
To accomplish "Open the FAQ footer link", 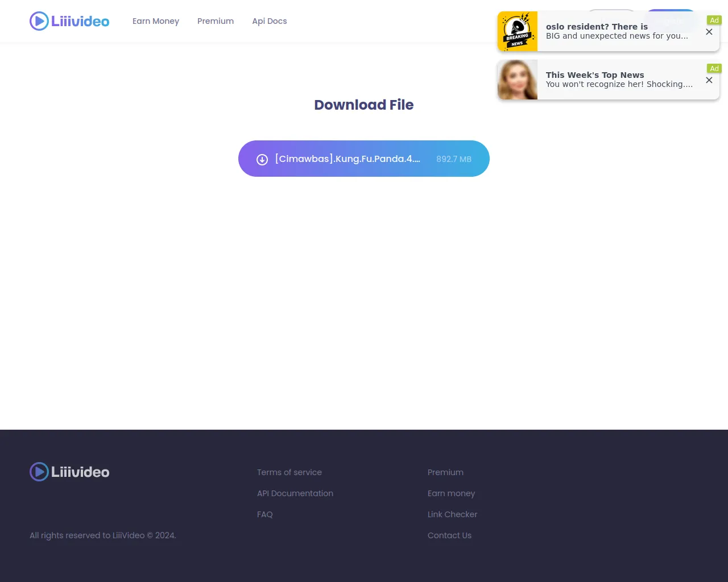I will [265, 514].
